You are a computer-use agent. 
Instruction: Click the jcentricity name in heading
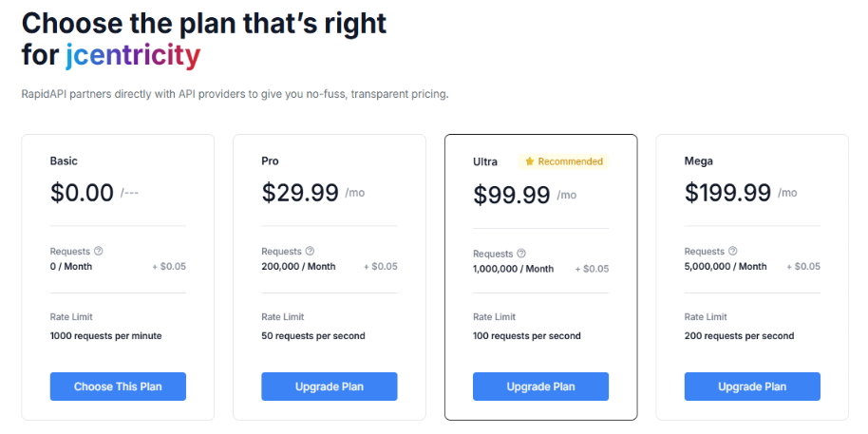[133, 56]
